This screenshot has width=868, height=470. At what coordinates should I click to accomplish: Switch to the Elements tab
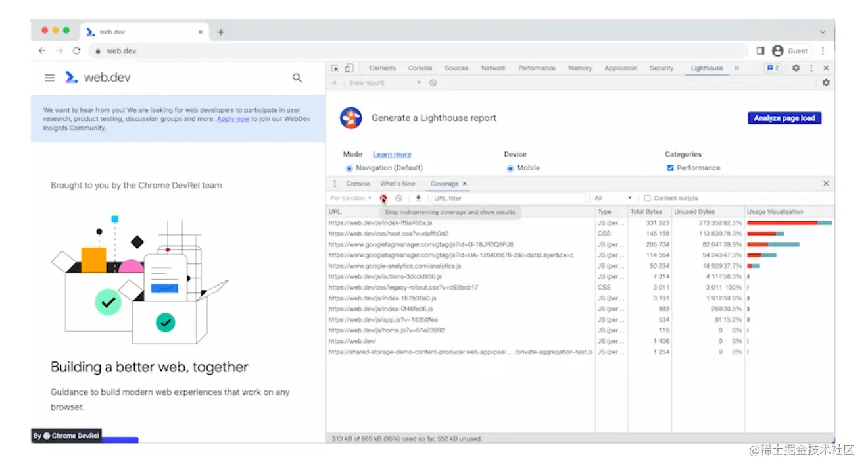[x=383, y=68]
